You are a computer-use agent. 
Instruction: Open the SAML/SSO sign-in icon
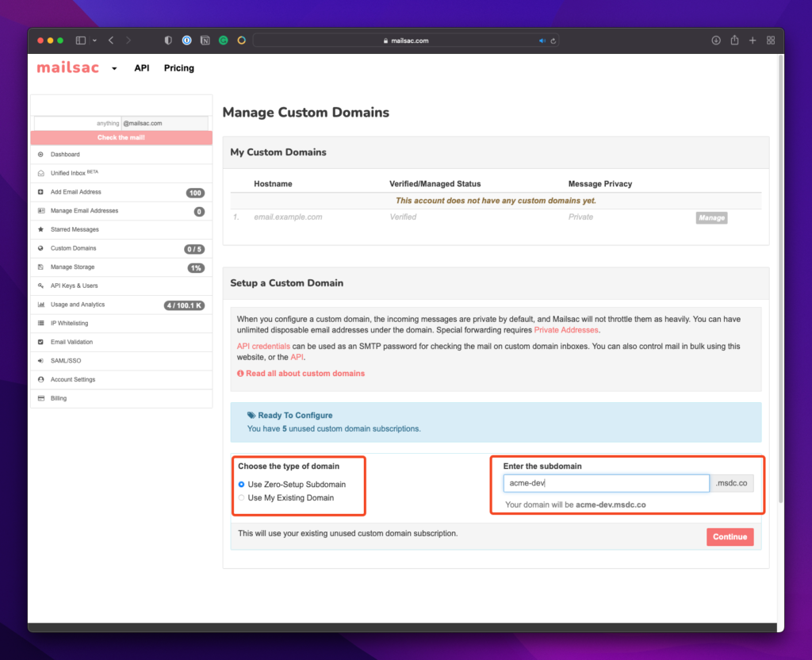tap(41, 361)
